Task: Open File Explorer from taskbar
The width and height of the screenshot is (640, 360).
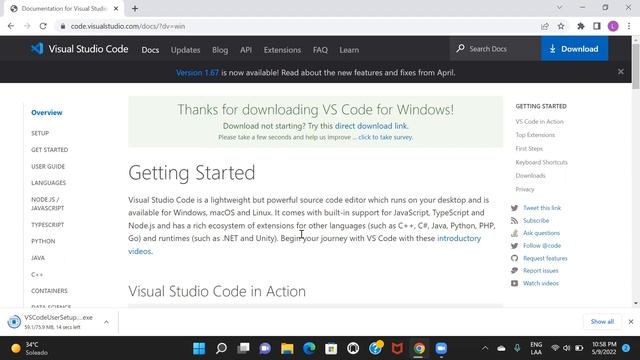Action: [287, 348]
